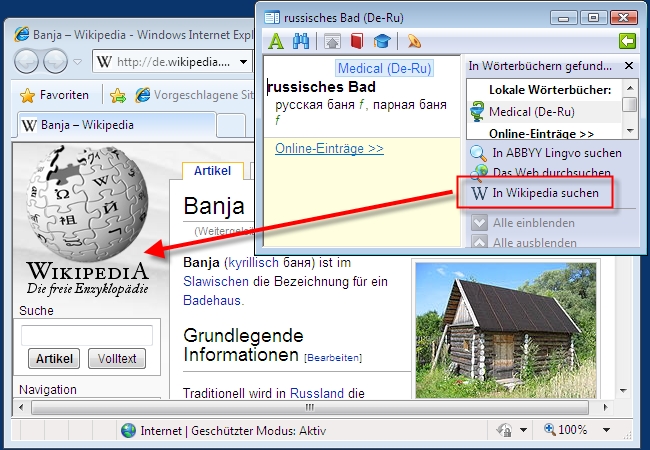
Task: Click the 'Volltext' search button
Action: tap(117, 358)
